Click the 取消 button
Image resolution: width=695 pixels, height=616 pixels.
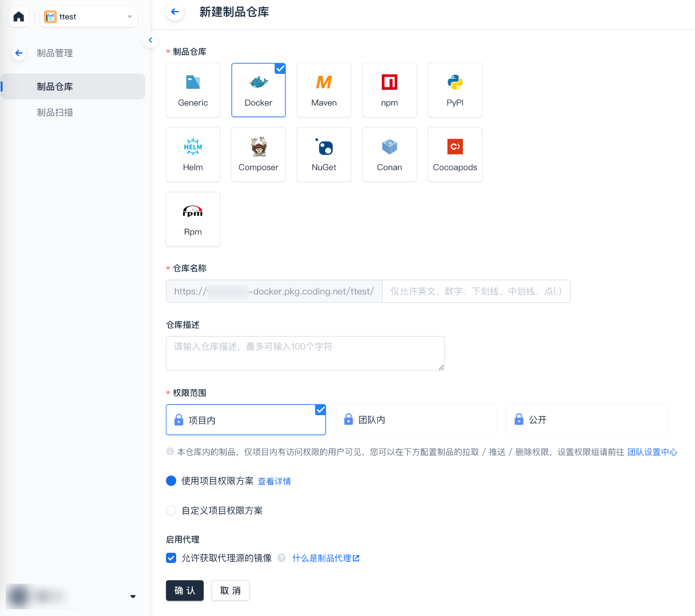(230, 590)
